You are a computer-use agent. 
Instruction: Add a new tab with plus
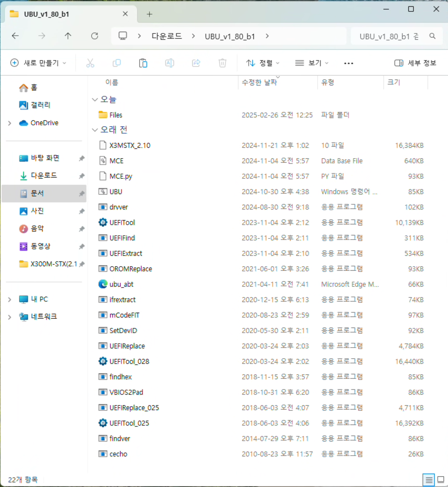pyautogui.click(x=149, y=14)
